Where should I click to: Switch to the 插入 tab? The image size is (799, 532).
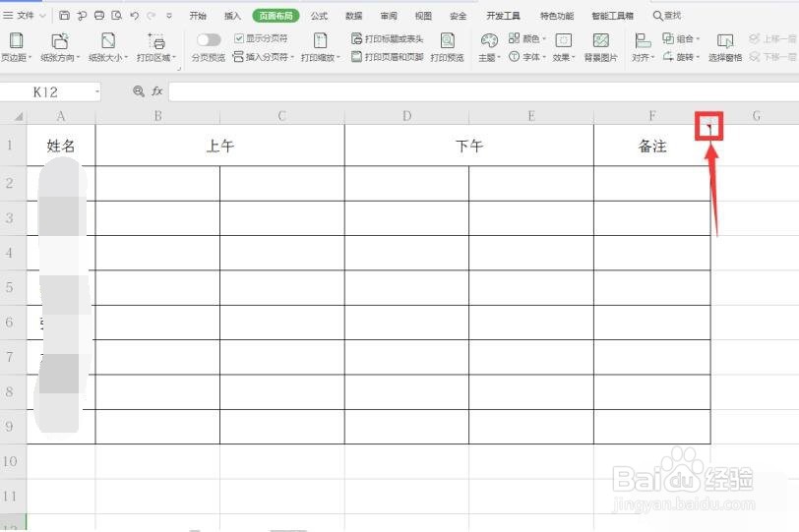232,16
